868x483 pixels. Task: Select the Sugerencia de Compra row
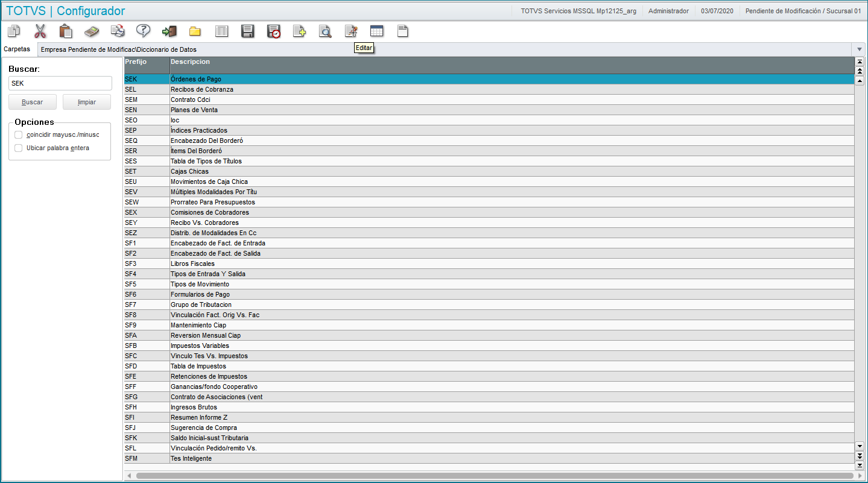pos(489,428)
